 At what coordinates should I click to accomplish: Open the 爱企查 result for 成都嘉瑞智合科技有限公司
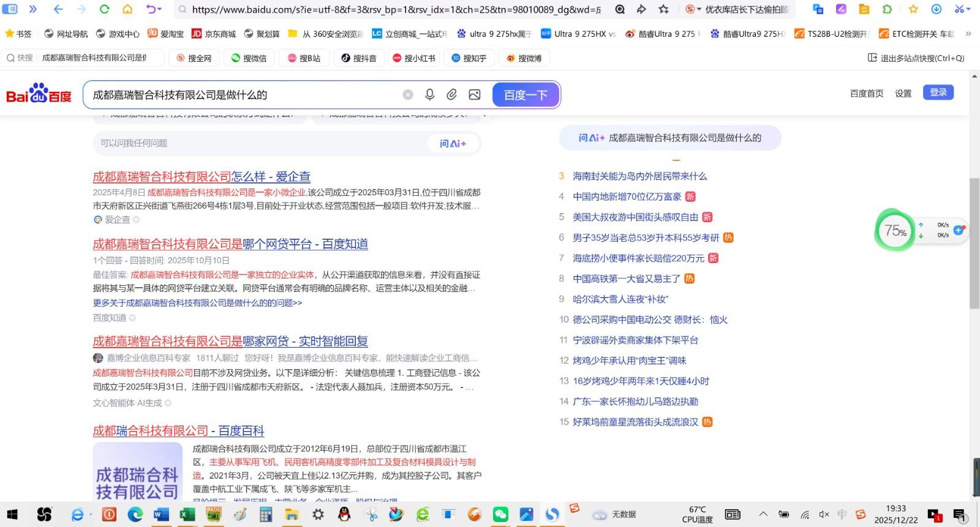202,177
